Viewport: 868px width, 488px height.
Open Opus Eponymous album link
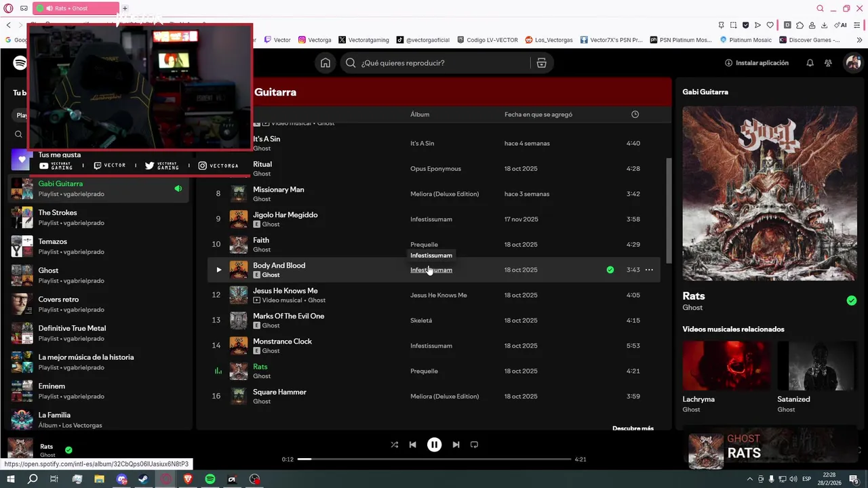pos(435,169)
